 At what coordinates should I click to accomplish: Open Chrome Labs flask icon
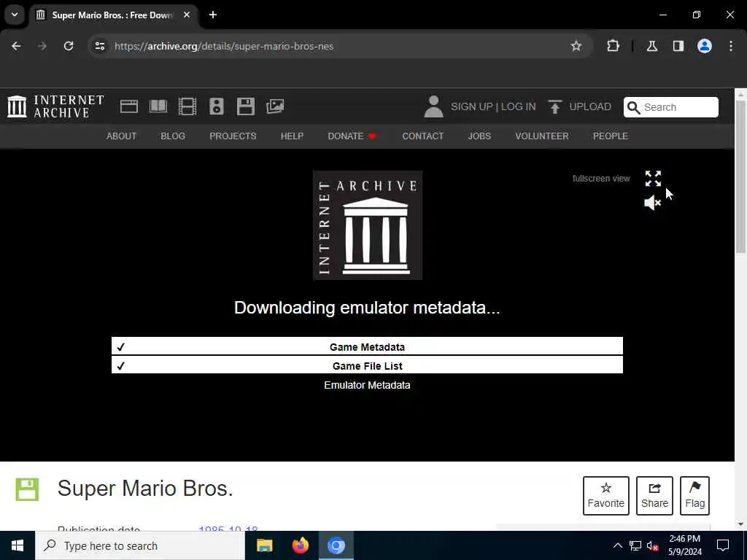[x=652, y=46]
